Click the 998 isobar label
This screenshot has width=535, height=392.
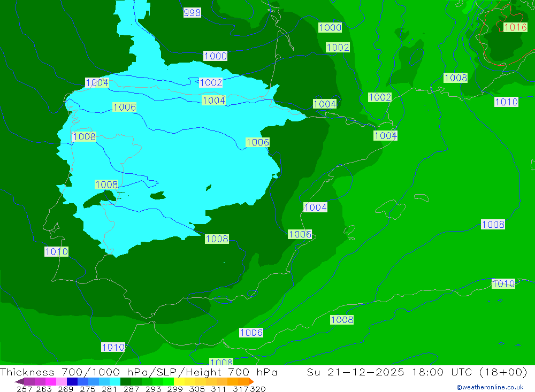[192, 13]
